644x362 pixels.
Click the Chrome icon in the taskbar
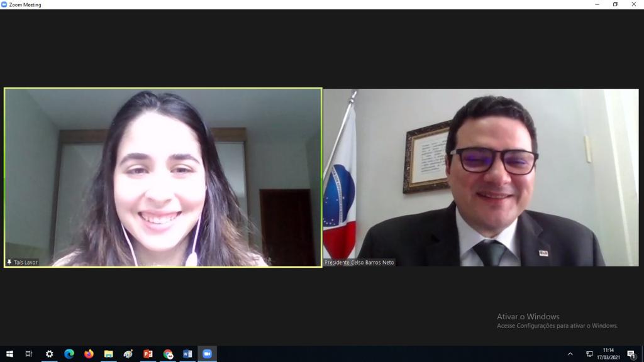(168, 354)
